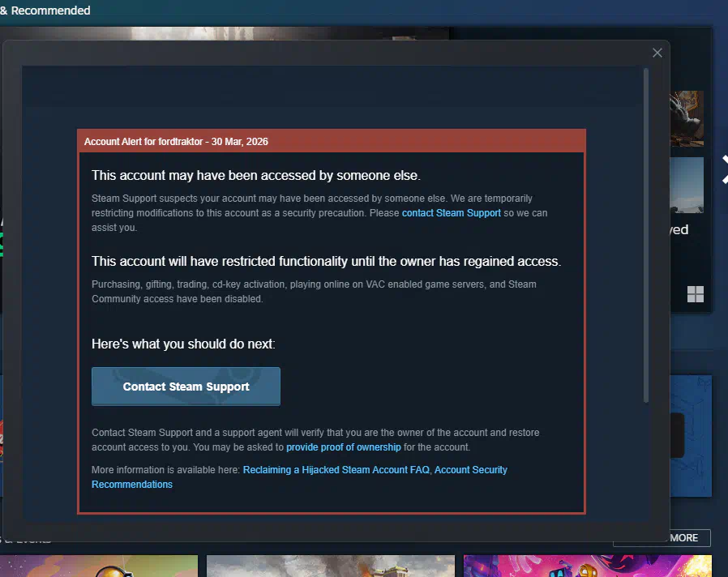Click the 'accessed by someone else' heading
This screenshot has height=577, width=728.
coord(256,176)
